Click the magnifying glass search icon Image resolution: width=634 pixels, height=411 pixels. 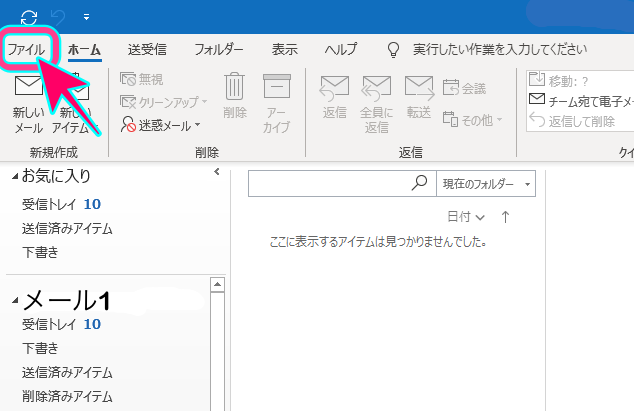(x=420, y=183)
